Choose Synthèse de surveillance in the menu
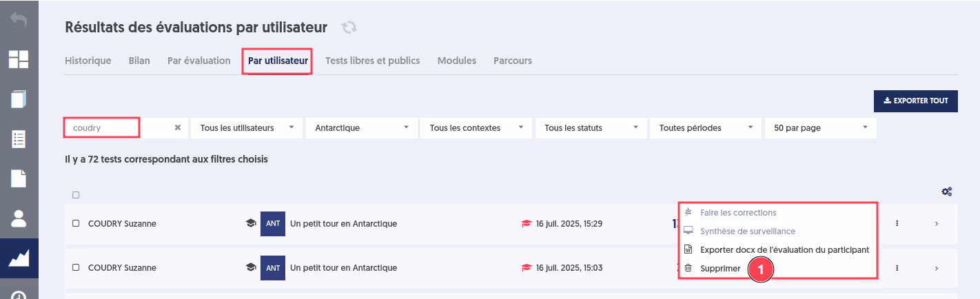The width and height of the screenshot is (980, 299). coord(748,231)
